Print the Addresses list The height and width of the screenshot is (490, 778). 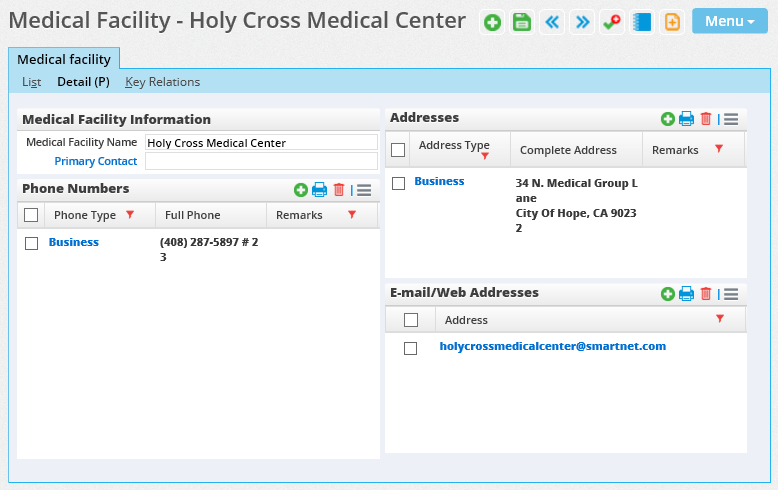[x=687, y=119]
